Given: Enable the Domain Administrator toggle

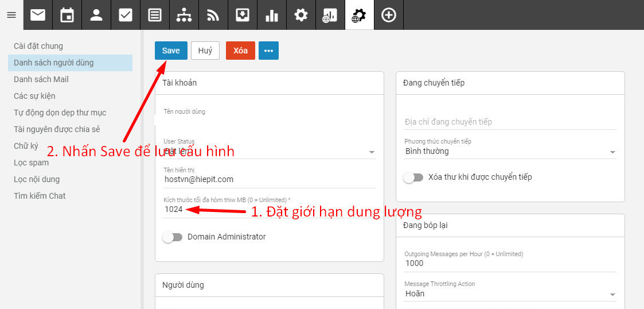Looking at the screenshot, I should pyautogui.click(x=172, y=237).
